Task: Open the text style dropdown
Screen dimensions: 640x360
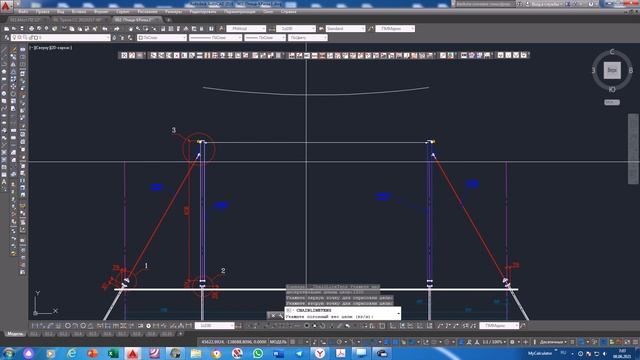Action: pyautogui.click(x=247, y=29)
